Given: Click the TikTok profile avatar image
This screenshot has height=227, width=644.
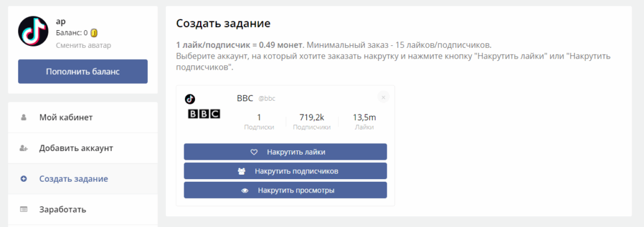Looking at the screenshot, I should (33, 31).
